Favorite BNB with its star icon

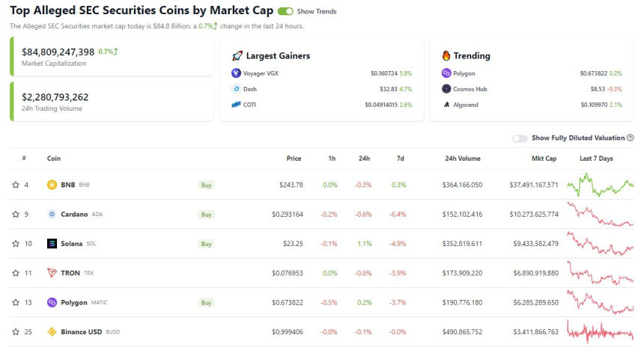coord(16,185)
